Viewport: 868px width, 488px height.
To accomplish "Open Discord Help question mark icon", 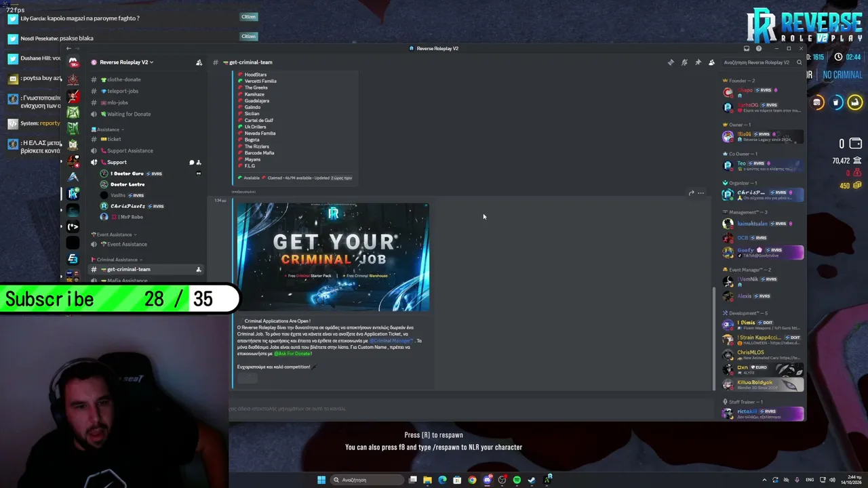I will pyautogui.click(x=759, y=48).
